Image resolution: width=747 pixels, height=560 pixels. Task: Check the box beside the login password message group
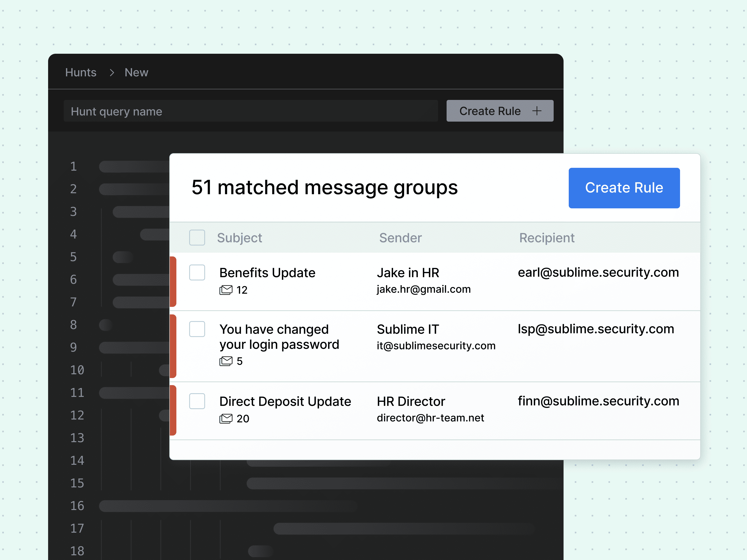197,329
